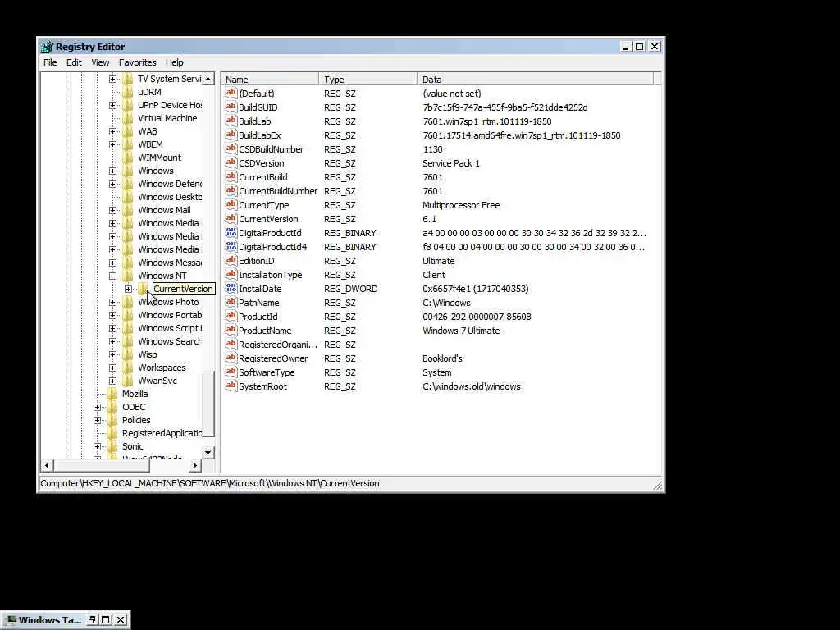Expand the TV System Services key
The image size is (840, 630).
tap(112, 80)
